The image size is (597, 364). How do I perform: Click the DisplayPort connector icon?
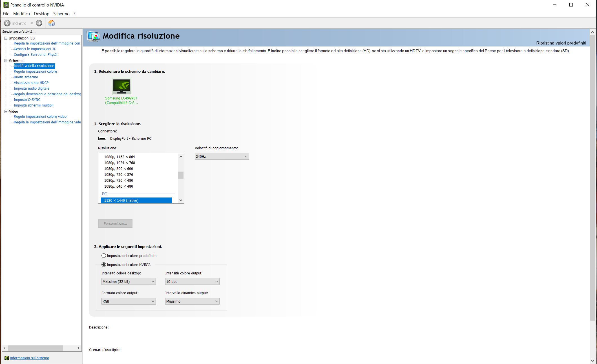[x=102, y=138]
